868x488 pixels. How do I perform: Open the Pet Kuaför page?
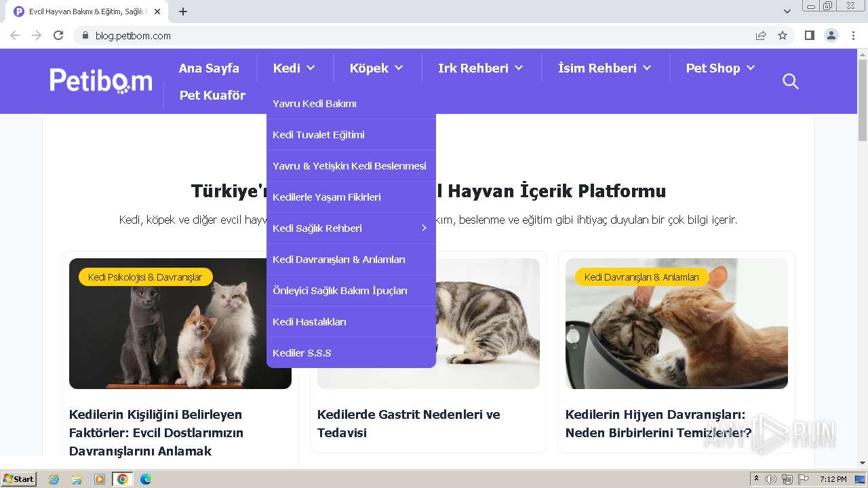212,95
